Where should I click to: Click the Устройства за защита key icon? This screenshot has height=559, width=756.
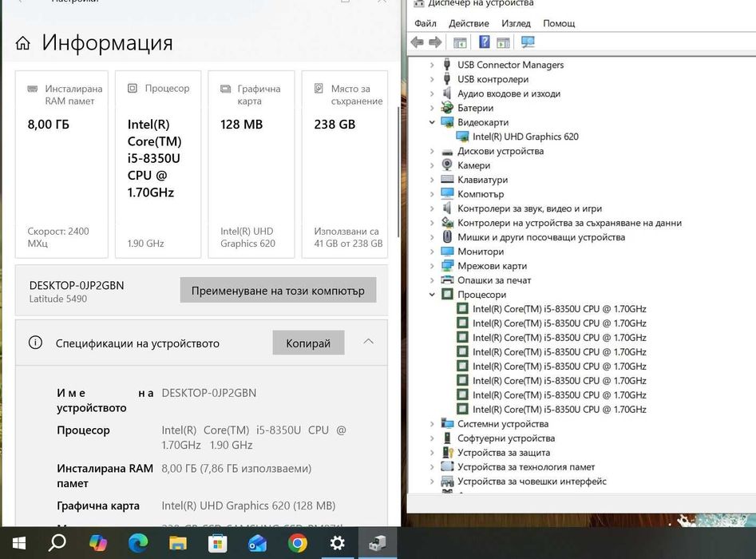coord(448,453)
